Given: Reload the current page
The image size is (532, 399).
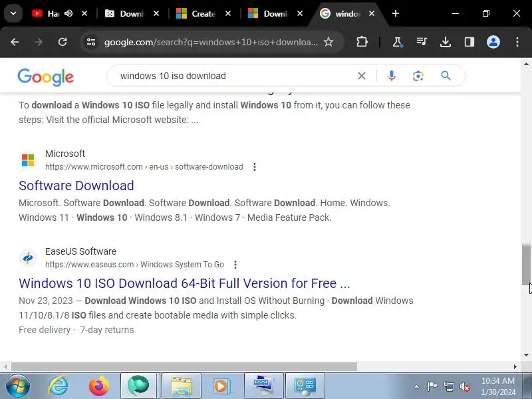Looking at the screenshot, I should (x=63, y=42).
